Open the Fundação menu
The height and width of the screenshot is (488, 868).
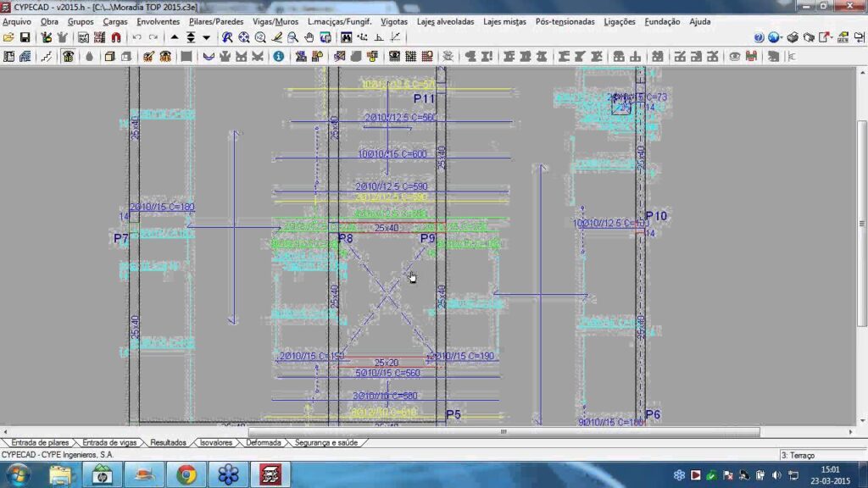click(661, 21)
